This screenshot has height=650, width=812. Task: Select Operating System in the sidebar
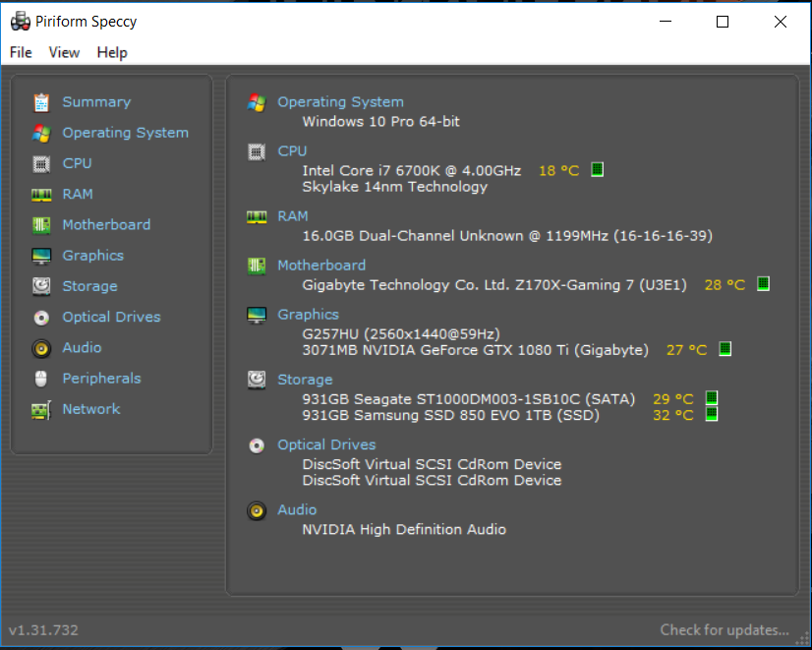tap(125, 133)
